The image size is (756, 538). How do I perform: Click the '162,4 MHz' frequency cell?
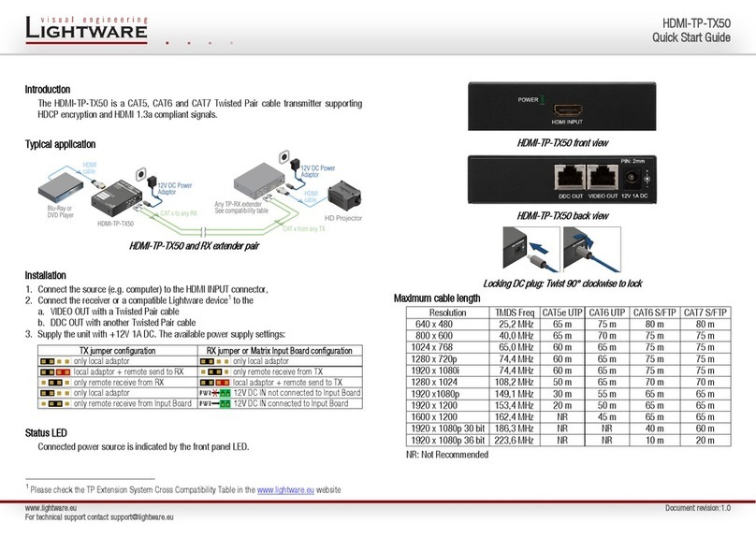click(515, 417)
